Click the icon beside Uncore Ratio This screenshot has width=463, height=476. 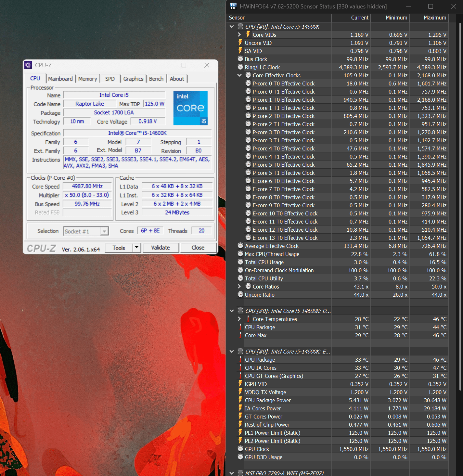tap(240, 294)
